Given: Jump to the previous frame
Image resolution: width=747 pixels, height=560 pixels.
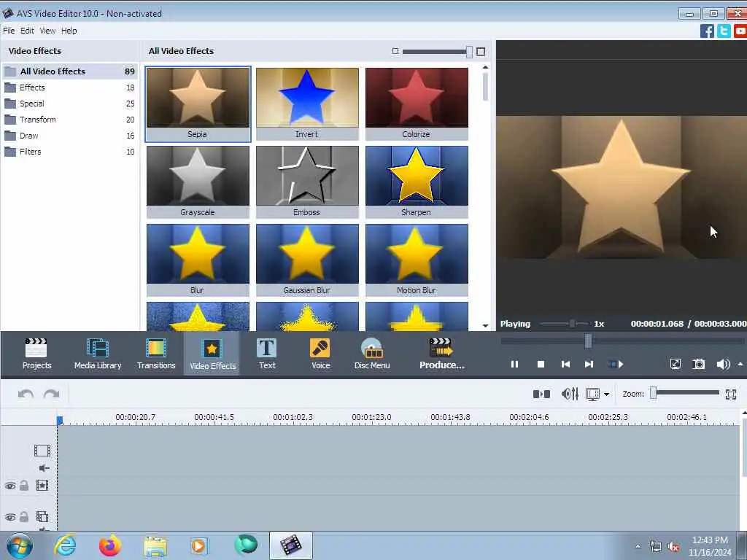Looking at the screenshot, I should tap(565, 365).
